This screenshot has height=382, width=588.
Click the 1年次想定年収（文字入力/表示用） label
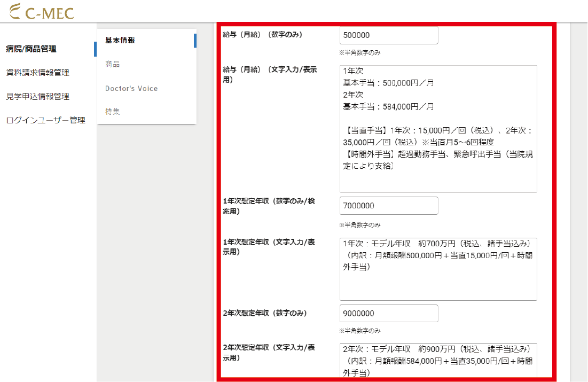[269, 247]
